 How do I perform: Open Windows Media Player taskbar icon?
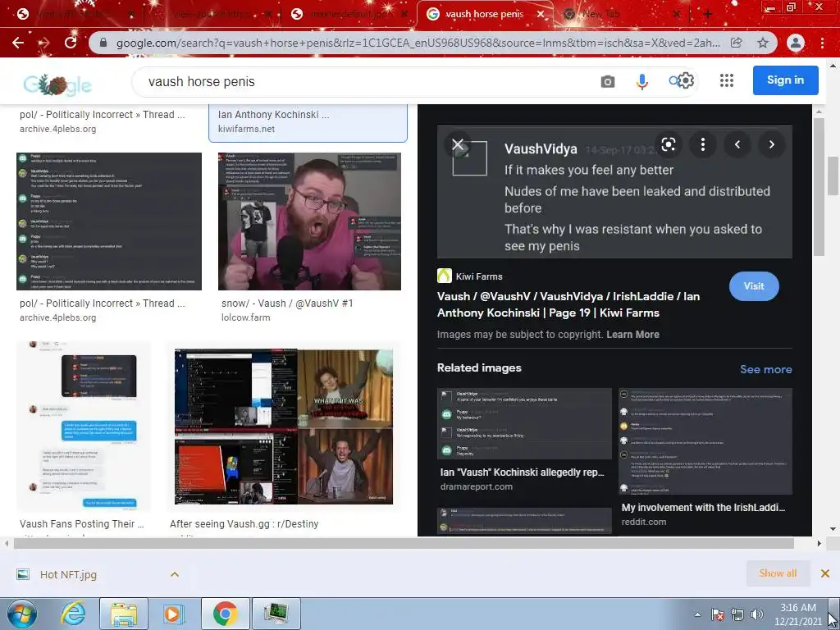tap(173, 614)
